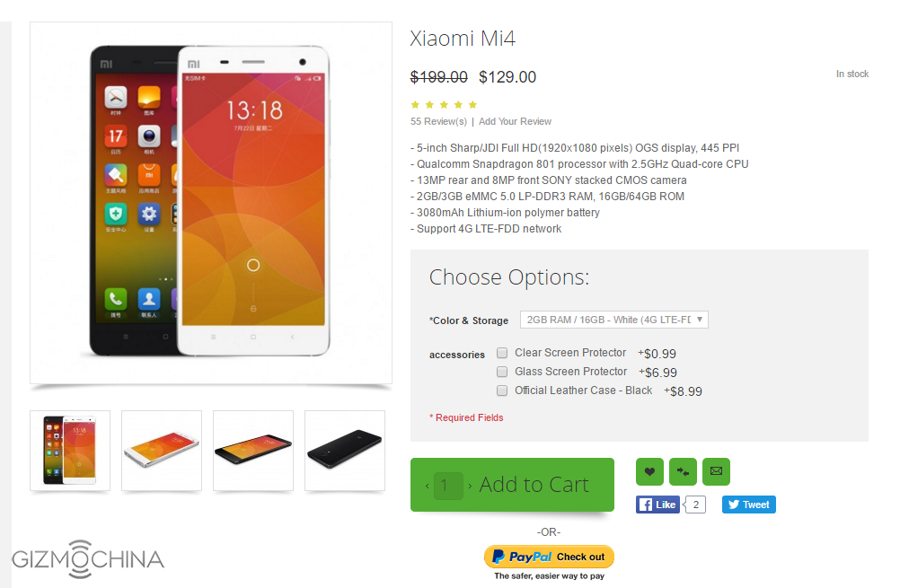900x588 pixels.
Task: Decrease quantity with the left arrow
Action: (x=427, y=486)
